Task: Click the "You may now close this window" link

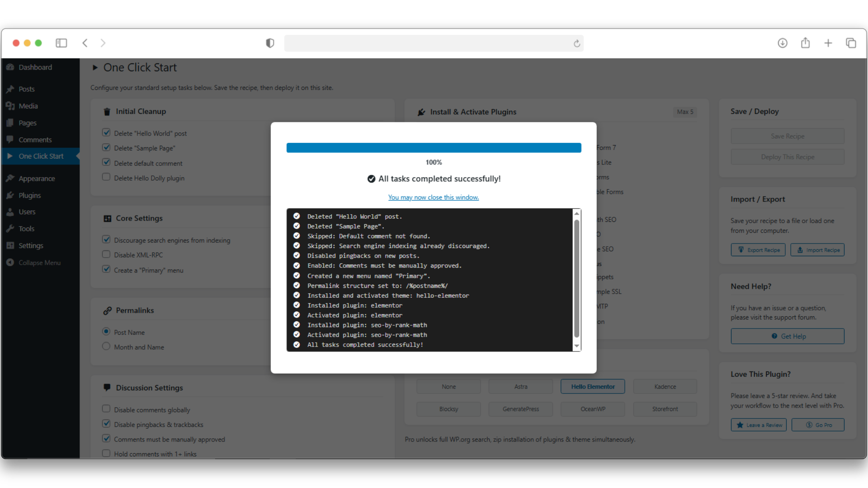Action: (x=434, y=197)
